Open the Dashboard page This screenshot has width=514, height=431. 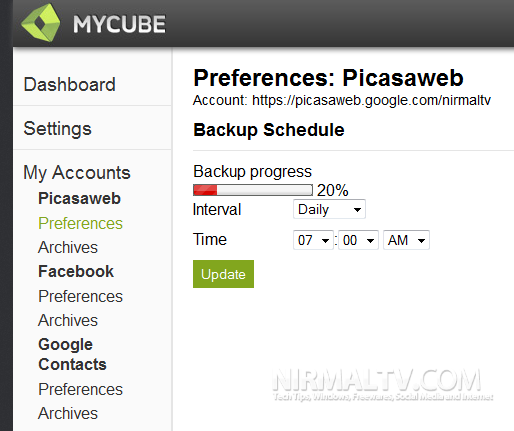click(x=69, y=84)
